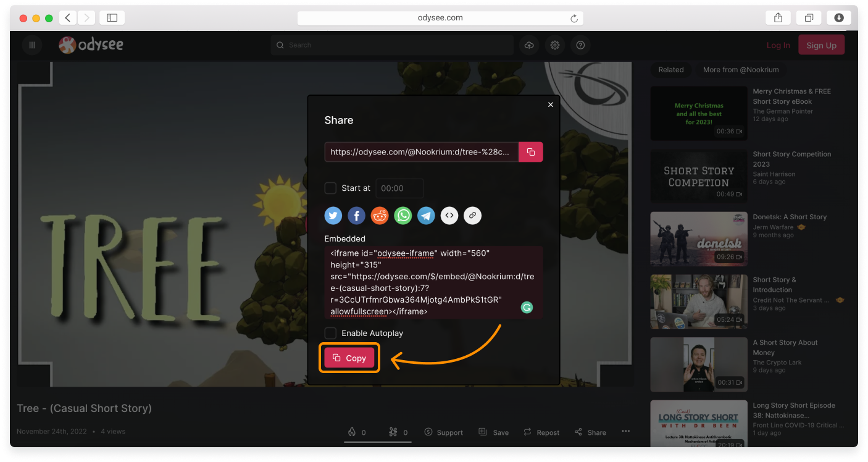Enable the Start at checkbox
Viewport: 868px width, 462px height.
click(331, 188)
